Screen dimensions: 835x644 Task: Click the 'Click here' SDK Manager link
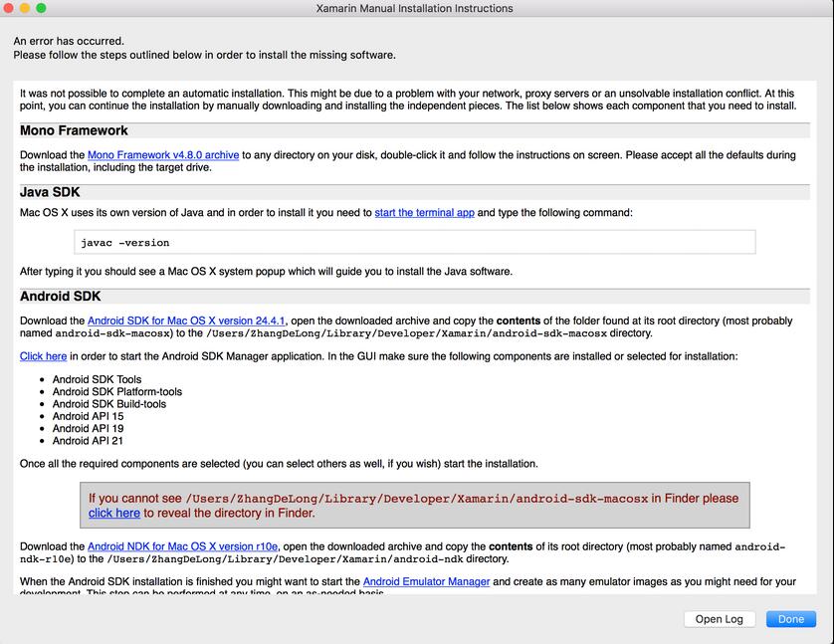click(43, 356)
